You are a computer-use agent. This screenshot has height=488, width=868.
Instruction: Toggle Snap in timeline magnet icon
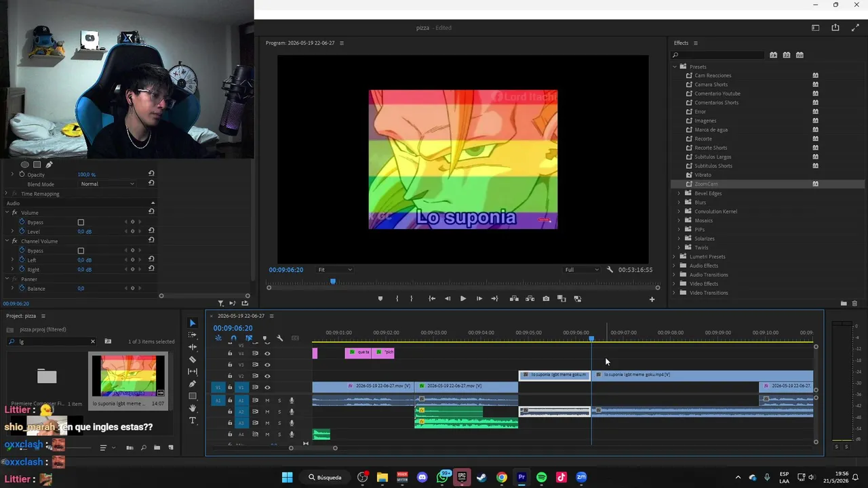tap(233, 338)
